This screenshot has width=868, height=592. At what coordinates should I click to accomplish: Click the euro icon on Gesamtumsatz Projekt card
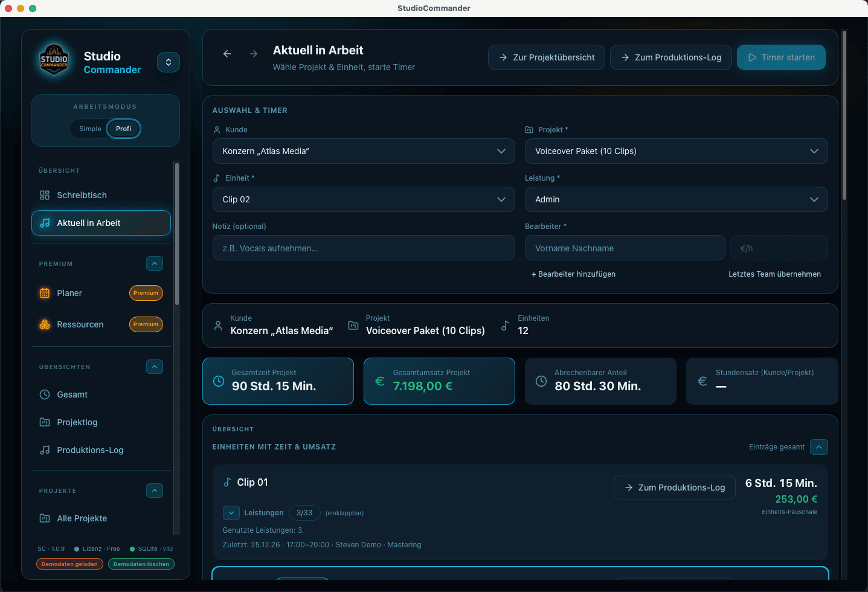pos(379,381)
